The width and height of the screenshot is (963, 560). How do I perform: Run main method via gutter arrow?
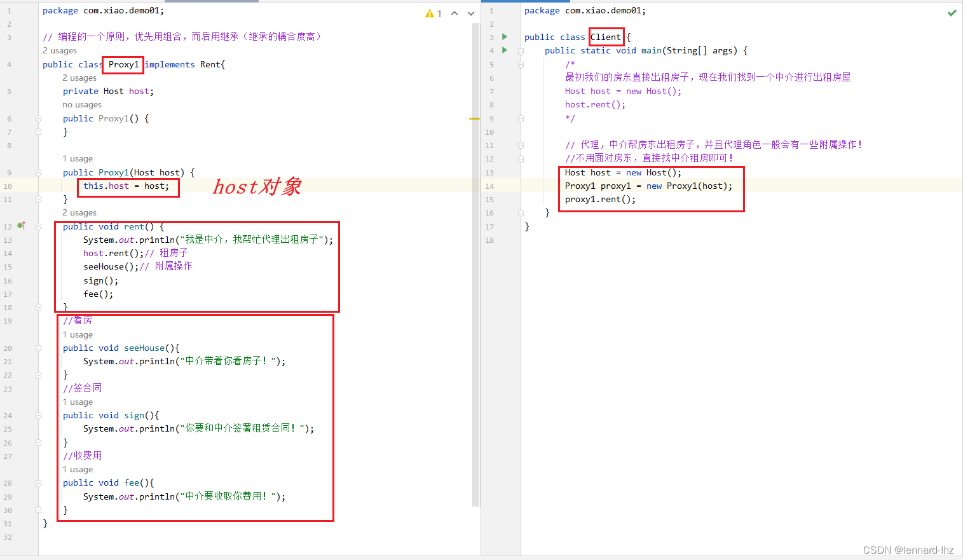pos(505,50)
